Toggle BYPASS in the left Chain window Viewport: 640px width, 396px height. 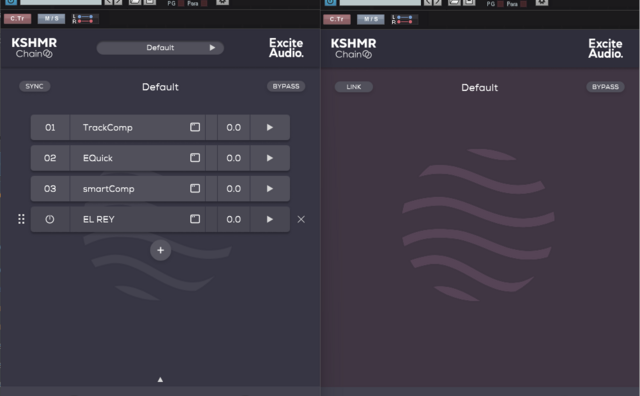tap(286, 86)
